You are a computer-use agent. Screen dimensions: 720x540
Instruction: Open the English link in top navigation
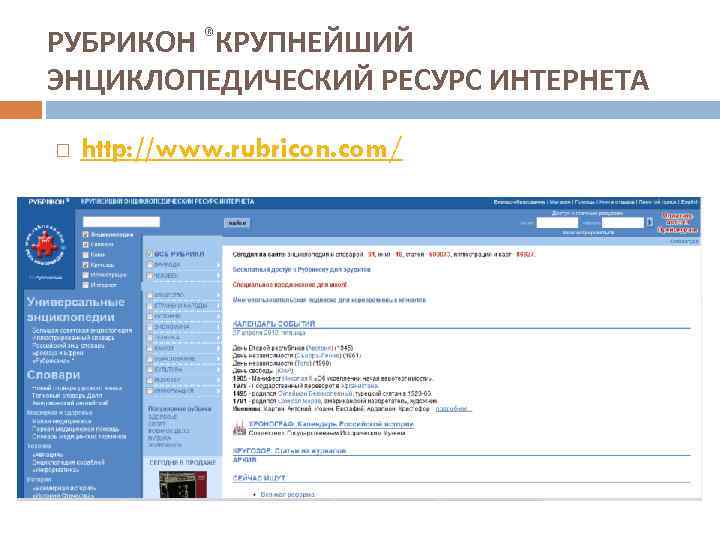click(x=689, y=202)
